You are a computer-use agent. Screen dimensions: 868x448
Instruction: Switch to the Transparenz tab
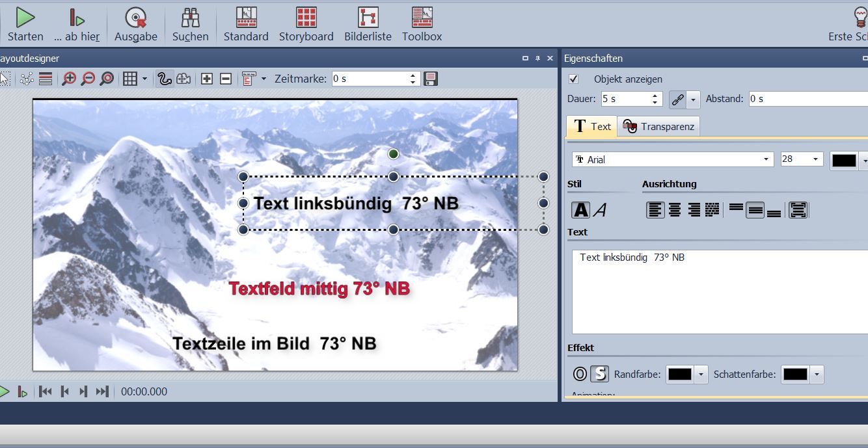pyautogui.click(x=658, y=127)
